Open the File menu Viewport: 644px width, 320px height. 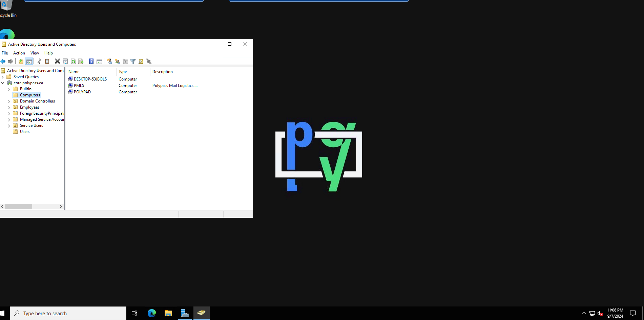[x=5, y=53]
